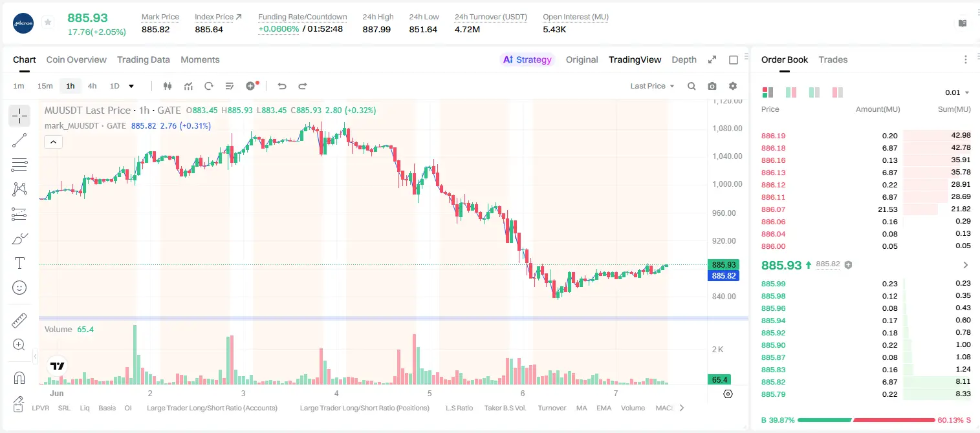Select the crosshair cursor tool
980x433 pixels.
(19, 116)
